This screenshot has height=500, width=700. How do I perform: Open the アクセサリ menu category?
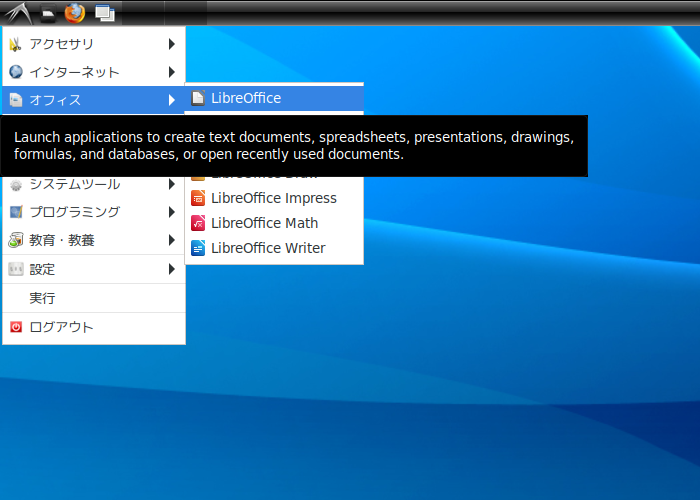(94, 44)
